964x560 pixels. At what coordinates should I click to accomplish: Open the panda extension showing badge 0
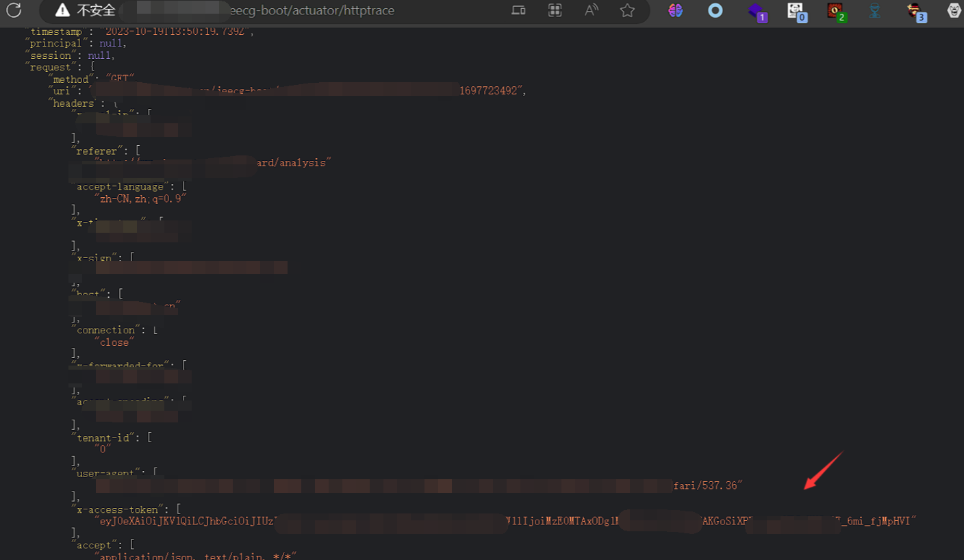[794, 11]
